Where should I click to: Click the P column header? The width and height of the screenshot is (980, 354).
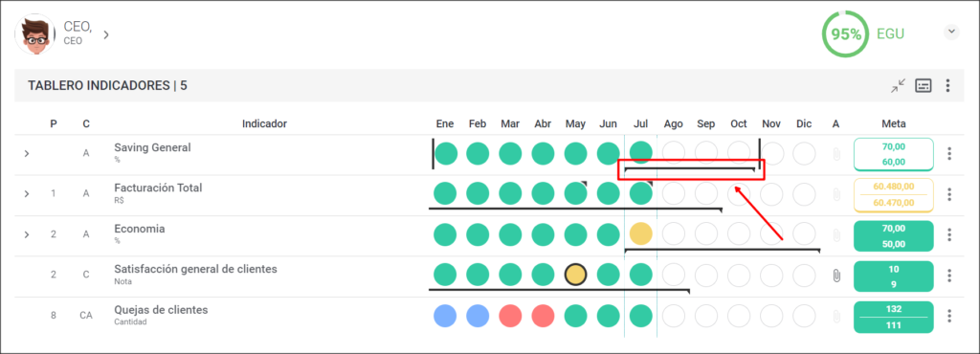coord(54,123)
